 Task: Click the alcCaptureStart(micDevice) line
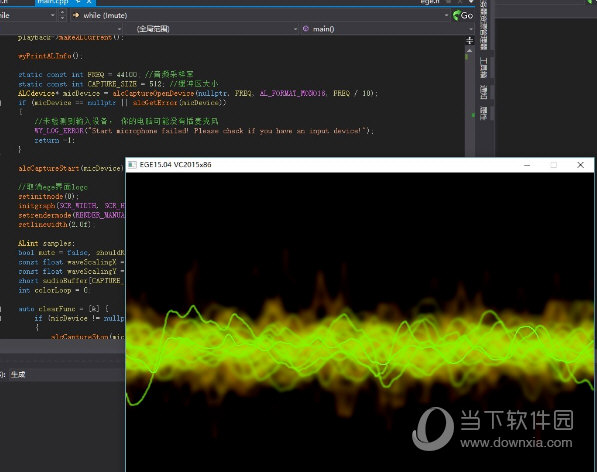tap(71, 168)
